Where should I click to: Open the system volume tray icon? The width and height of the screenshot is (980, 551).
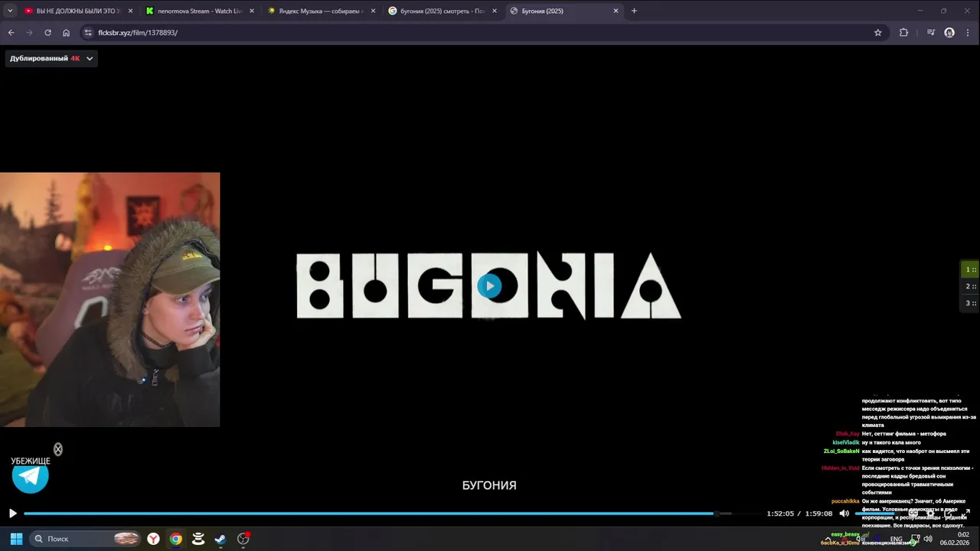click(x=928, y=540)
